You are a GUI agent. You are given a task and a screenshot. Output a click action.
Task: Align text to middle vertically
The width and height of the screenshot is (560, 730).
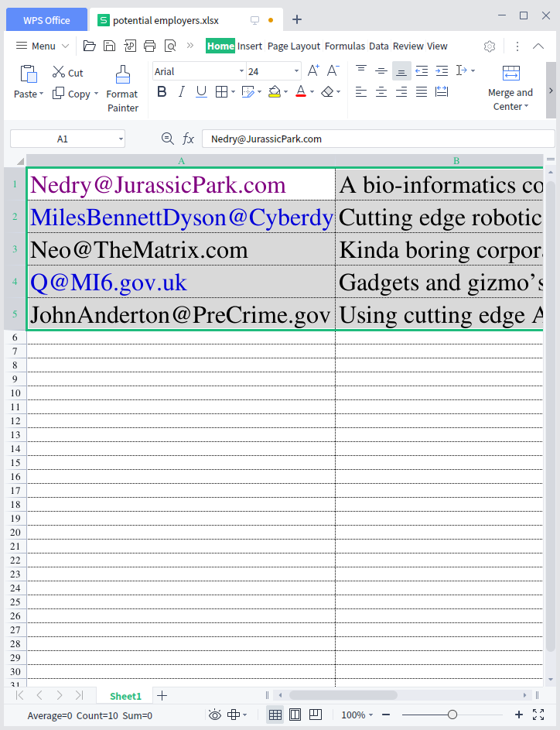point(381,70)
